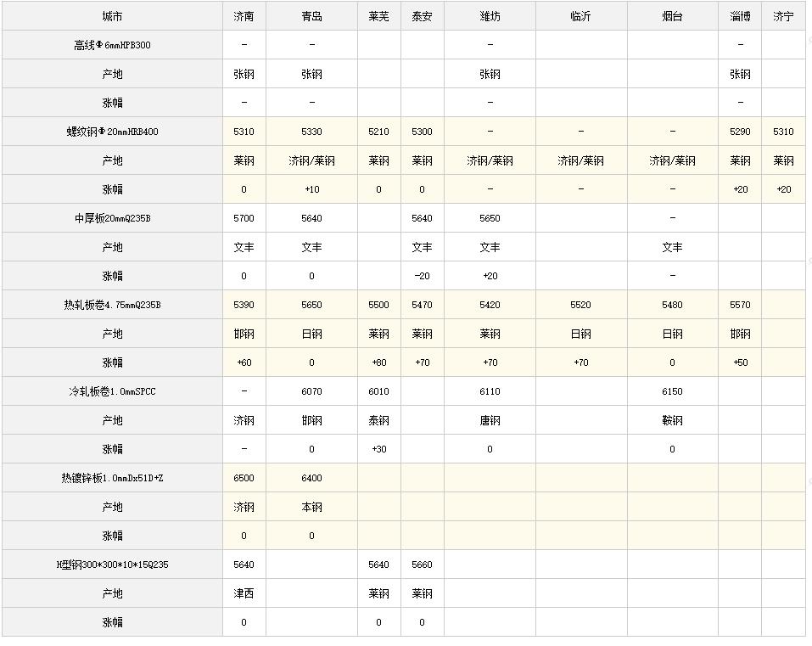
Task: Select the 济宁 column header
Action: (x=783, y=17)
